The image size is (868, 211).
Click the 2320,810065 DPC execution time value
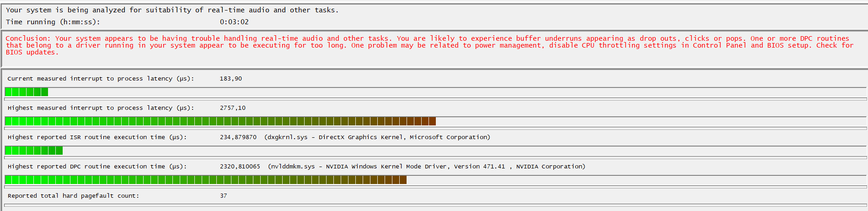(240, 167)
